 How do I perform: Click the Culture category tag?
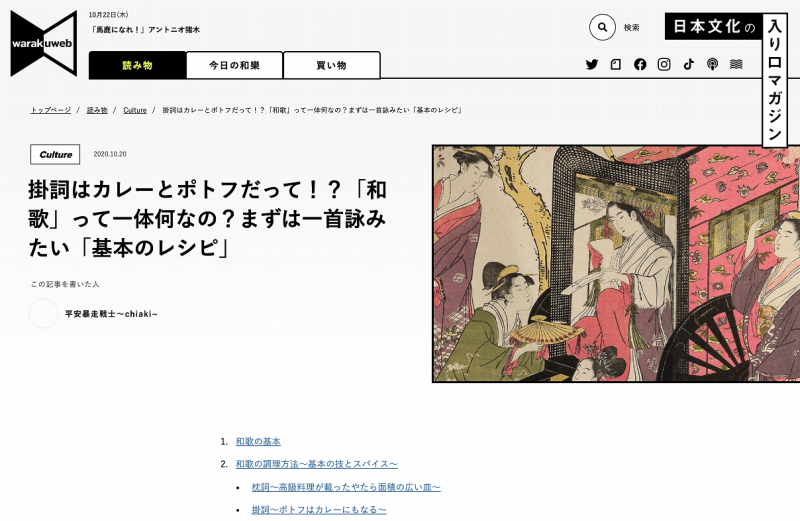55,155
